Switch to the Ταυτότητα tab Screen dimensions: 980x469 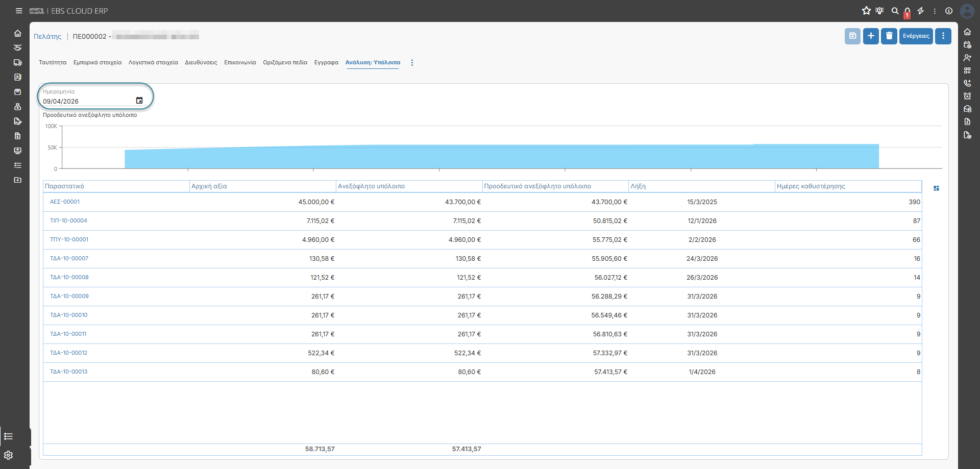pos(53,63)
